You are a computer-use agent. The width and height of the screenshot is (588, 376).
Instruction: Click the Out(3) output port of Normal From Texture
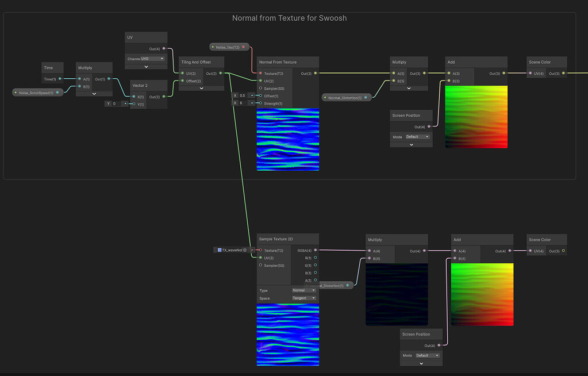click(x=316, y=73)
